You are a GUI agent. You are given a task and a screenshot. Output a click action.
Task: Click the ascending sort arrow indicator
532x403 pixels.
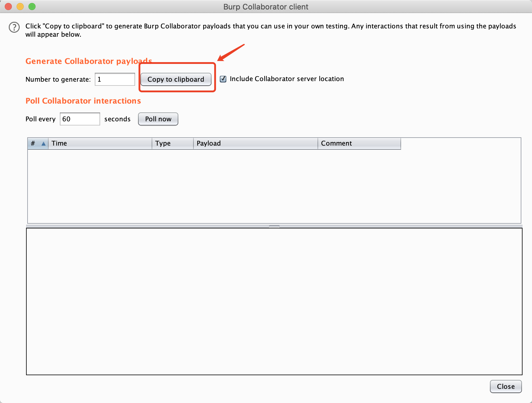pyautogui.click(x=44, y=144)
